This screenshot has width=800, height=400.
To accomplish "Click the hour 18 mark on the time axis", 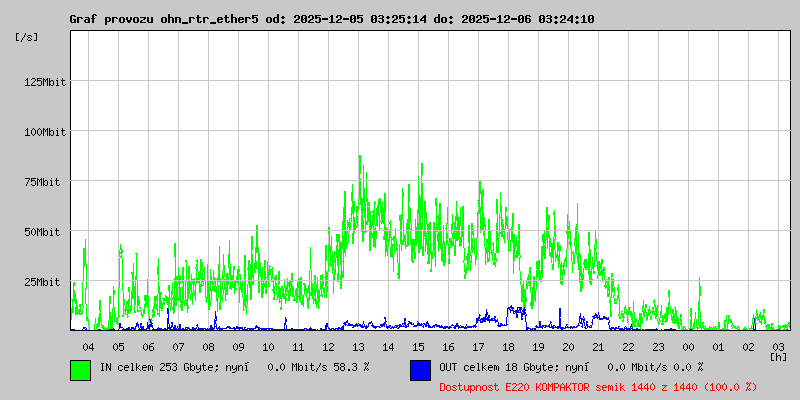I will [508, 346].
